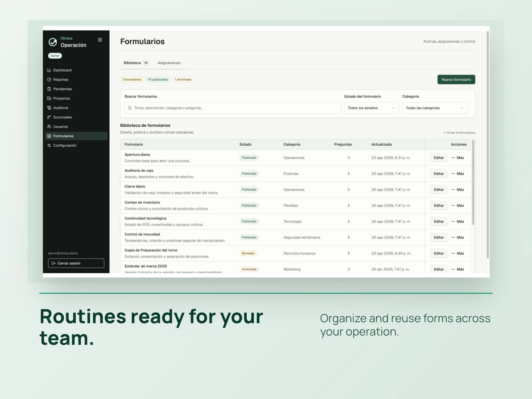This screenshot has height=399, width=532.
Task: Collapse the sidebar with the panel icon
Action: click(100, 40)
